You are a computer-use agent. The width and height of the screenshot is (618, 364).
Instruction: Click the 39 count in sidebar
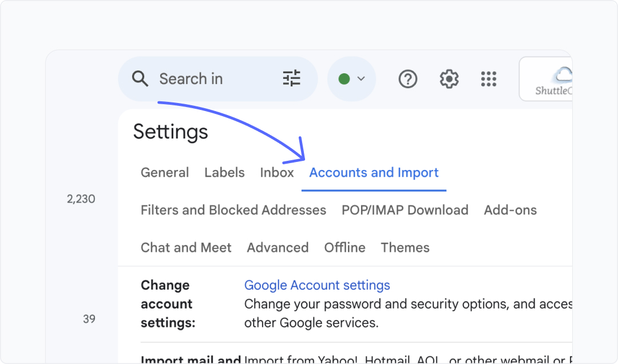[x=89, y=319]
